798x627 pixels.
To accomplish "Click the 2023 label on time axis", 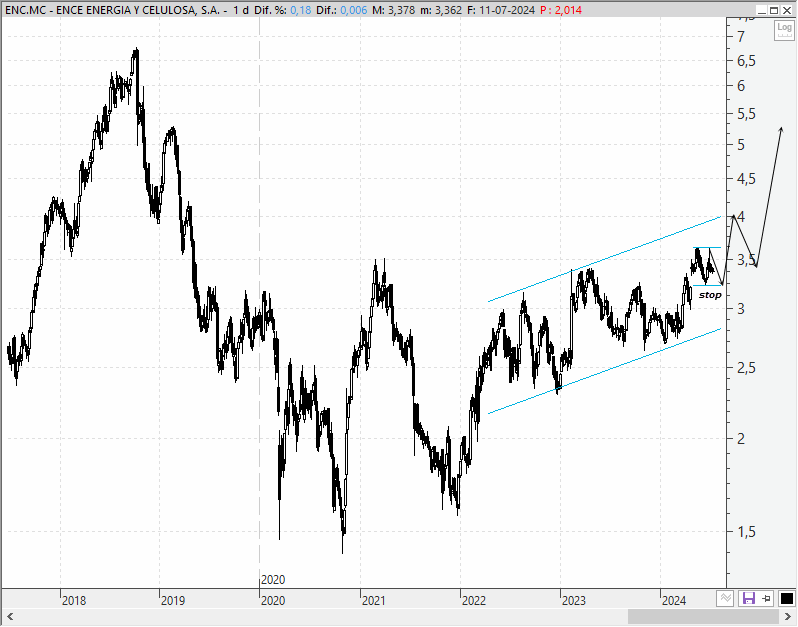I will pyautogui.click(x=574, y=601).
